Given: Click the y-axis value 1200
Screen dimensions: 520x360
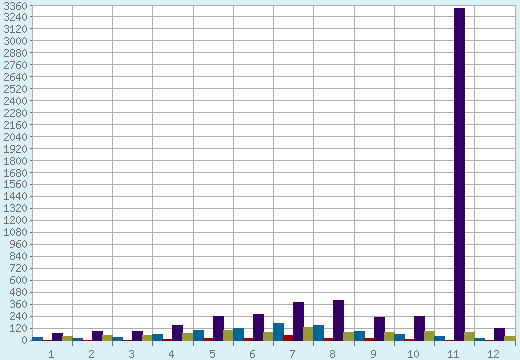Looking at the screenshot, I should [15, 220].
